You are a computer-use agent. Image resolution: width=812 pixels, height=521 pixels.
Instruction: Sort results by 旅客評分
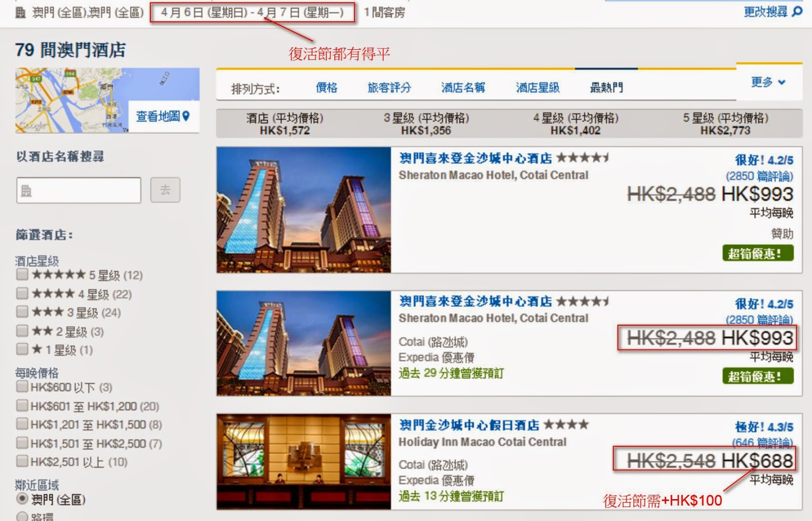(389, 88)
